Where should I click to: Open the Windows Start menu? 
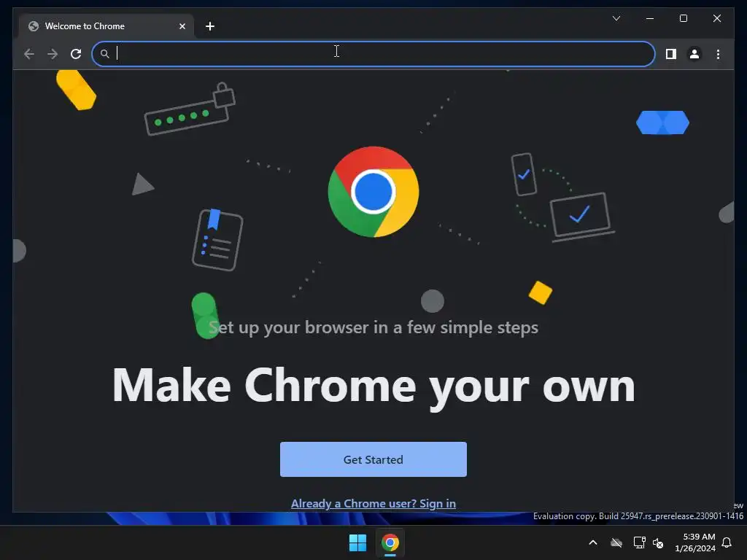pyautogui.click(x=357, y=542)
